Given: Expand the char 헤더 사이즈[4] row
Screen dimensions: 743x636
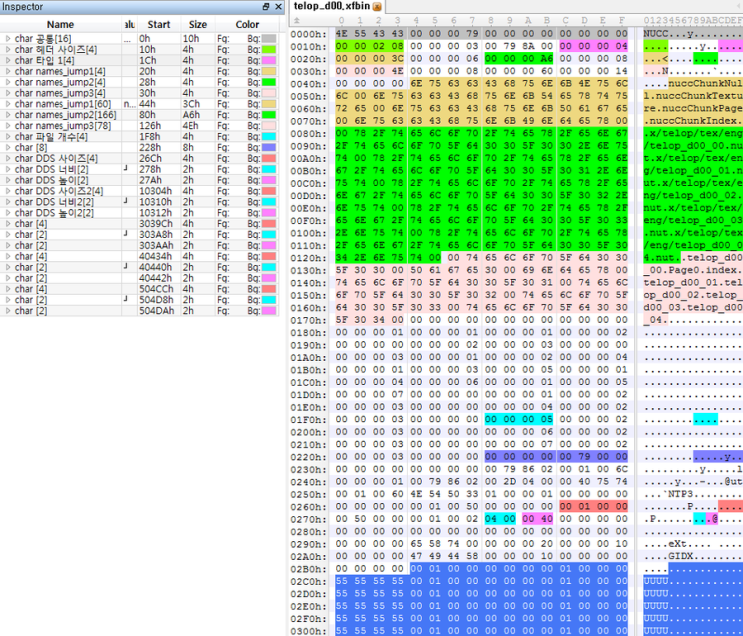Looking at the screenshot, I should [8, 49].
